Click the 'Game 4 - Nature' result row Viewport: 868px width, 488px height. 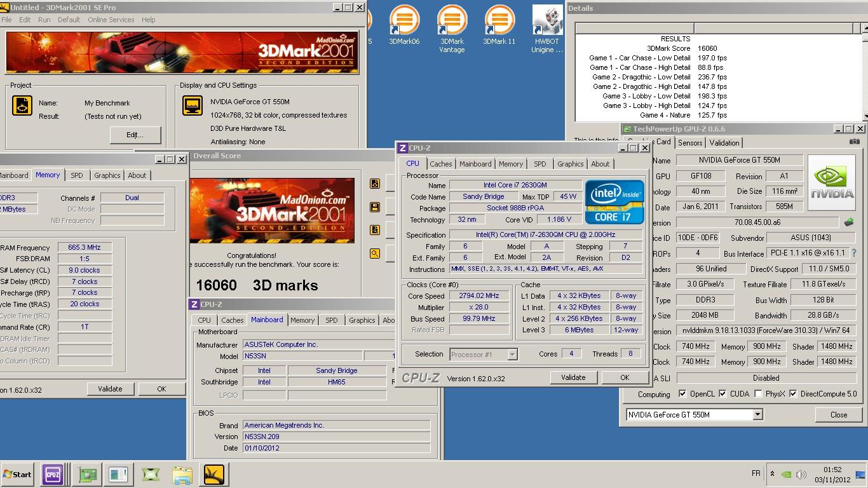point(683,115)
